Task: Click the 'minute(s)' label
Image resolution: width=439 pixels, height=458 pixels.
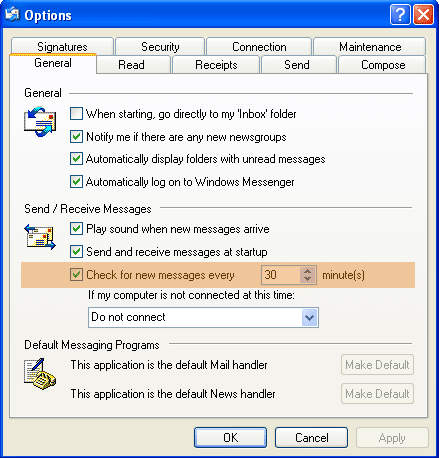Action: [343, 275]
